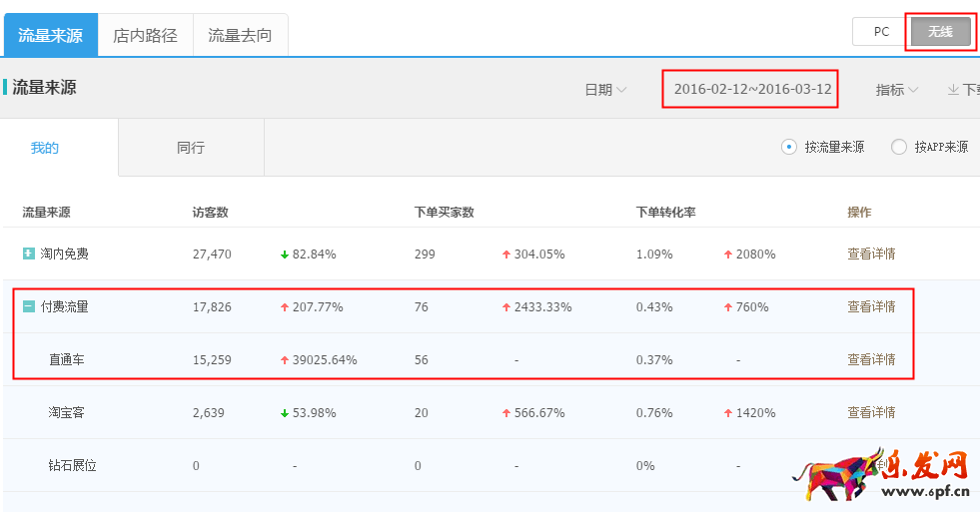
Task: Click 查看详情 for 直通车
Action: tap(871, 359)
